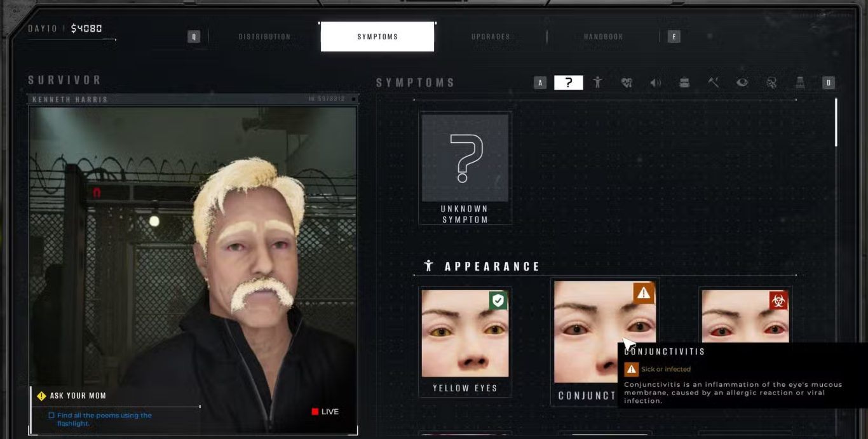Open the skull category icon

771,83
